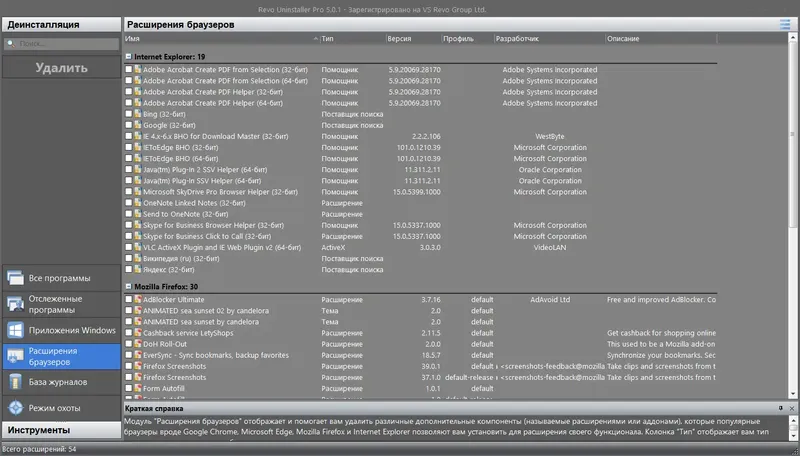Sort list by Профиль column
Viewport: 800px width, 456px height.
468,39
